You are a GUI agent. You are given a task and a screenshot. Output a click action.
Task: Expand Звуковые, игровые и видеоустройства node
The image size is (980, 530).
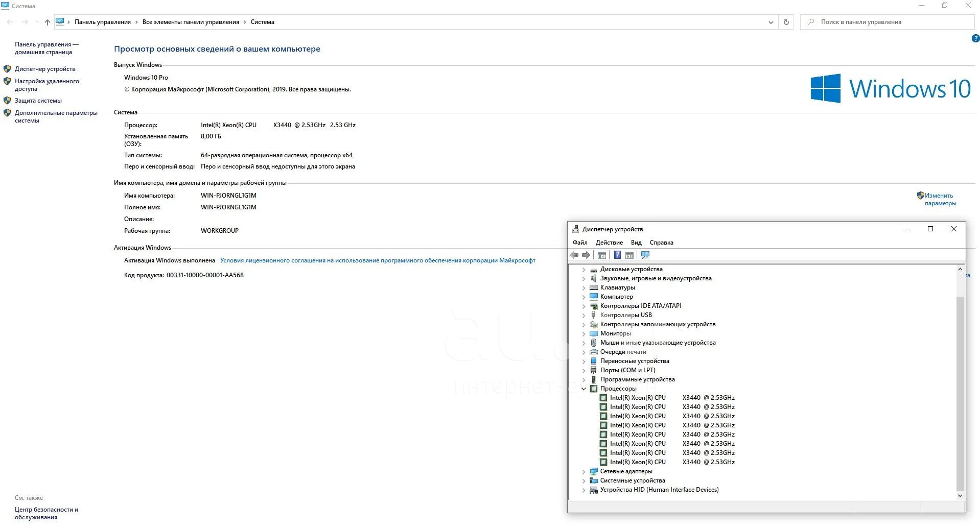(584, 279)
